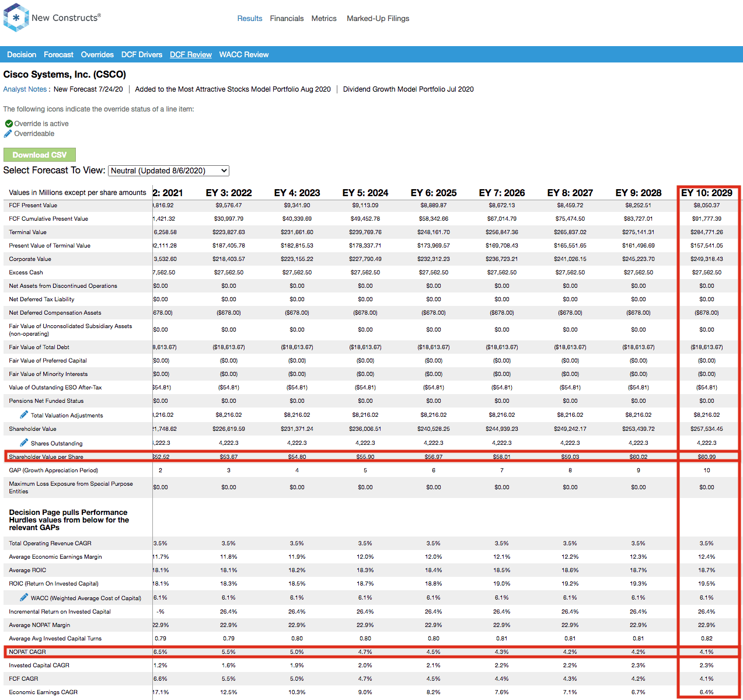Screen dimensions: 743x700
Task: Switch to the Forecast tab
Action: coord(58,54)
